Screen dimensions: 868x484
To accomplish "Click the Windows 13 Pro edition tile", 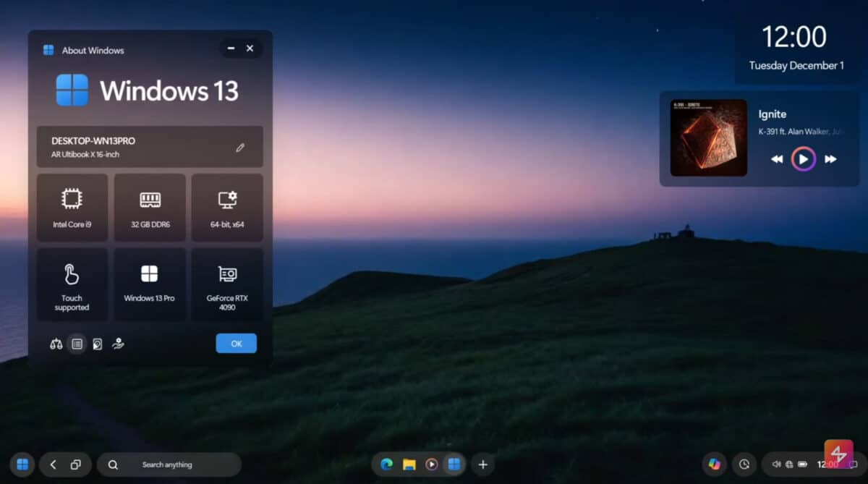I will coord(150,284).
